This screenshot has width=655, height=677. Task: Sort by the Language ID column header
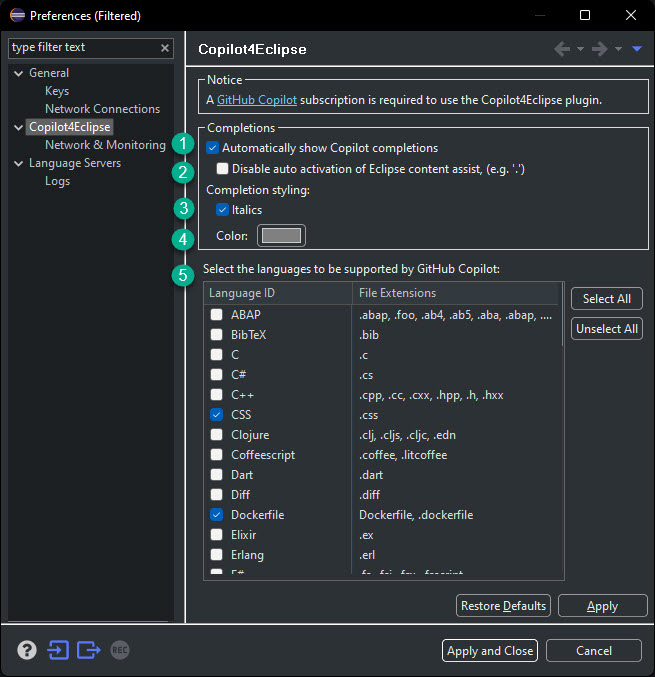tap(278, 293)
